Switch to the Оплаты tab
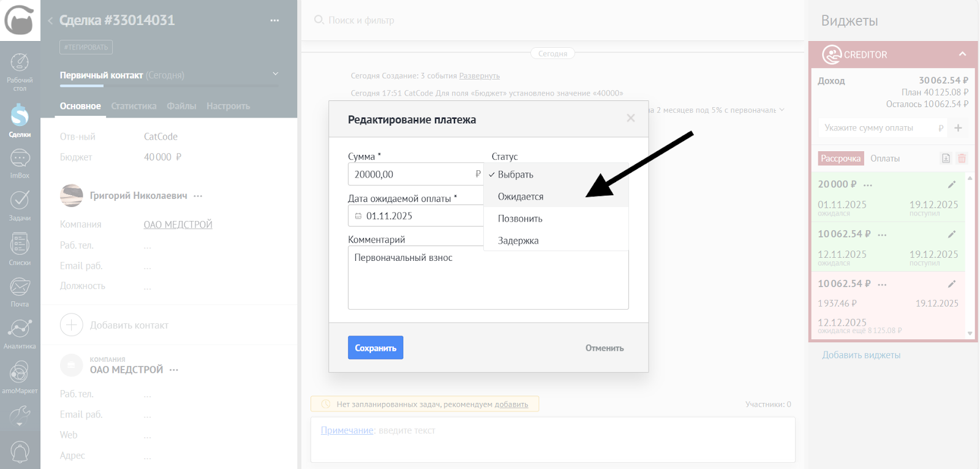 click(x=885, y=159)
